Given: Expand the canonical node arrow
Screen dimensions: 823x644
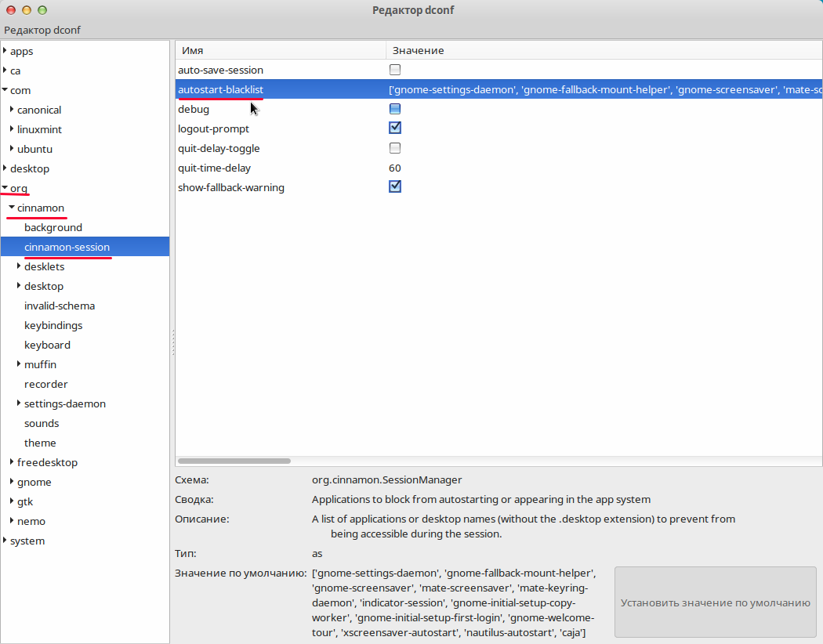Looking at the screenshot, I should click(12, 110).
